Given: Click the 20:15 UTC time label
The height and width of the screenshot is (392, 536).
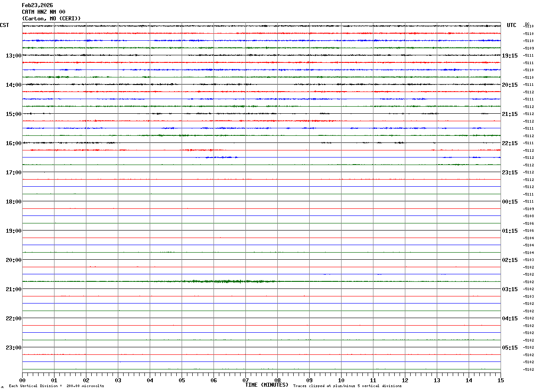Looking at the screenshot, I should coord(510,85).
